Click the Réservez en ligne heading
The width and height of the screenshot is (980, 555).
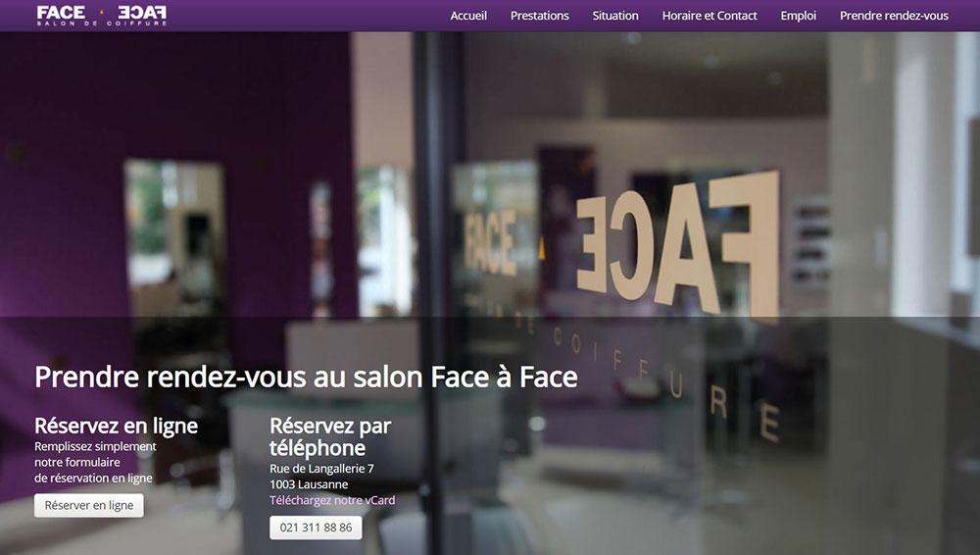point(117,427)
